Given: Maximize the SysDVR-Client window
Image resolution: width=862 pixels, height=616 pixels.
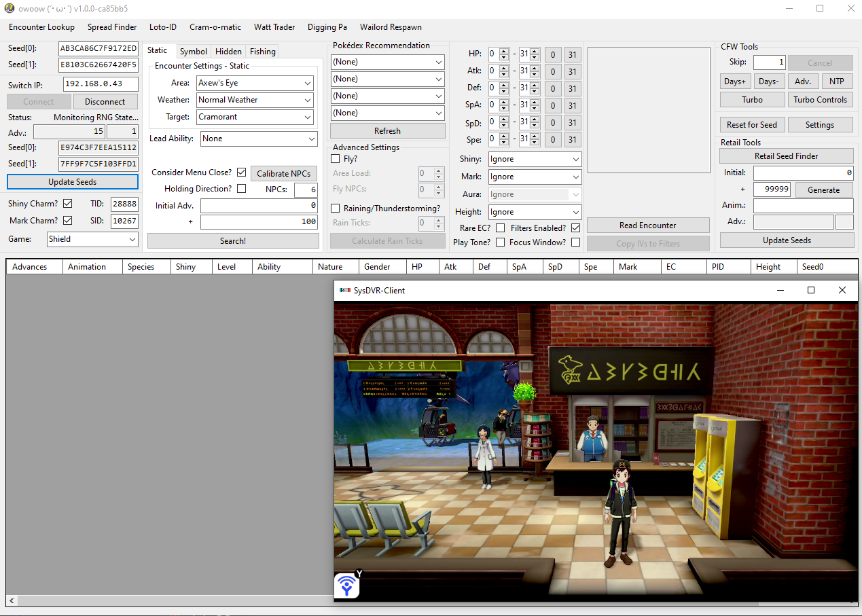Looking at the screenshot, I should pos(810,290).
